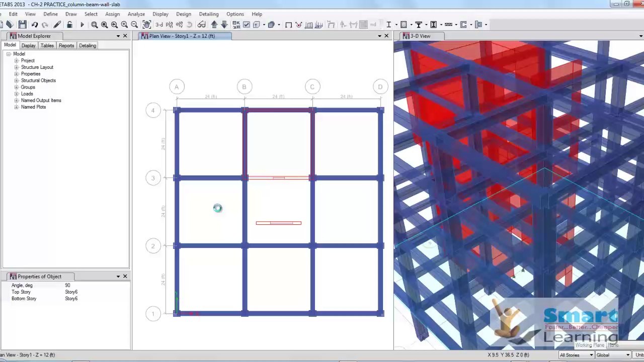Select the Plan View - Story1 window tab
The height and width of the screenshot is (362, 644).
tap(182, 36)
